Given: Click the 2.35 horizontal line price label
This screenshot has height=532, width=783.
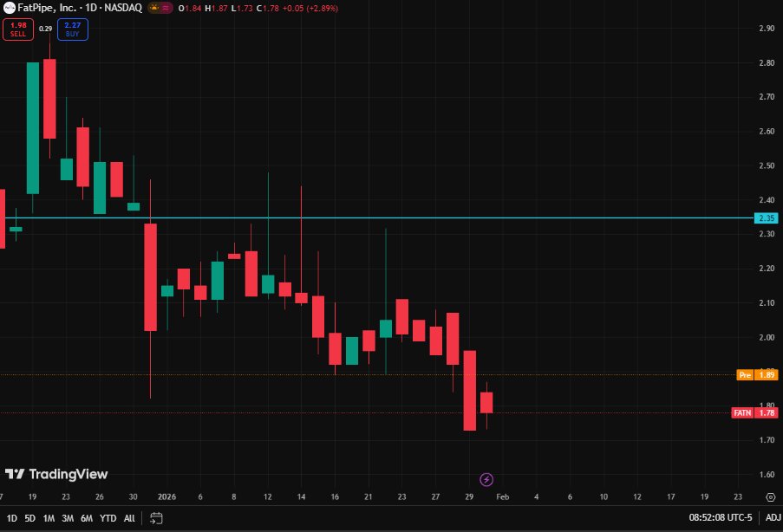Looking at the screenshot, I should [766, 218].
